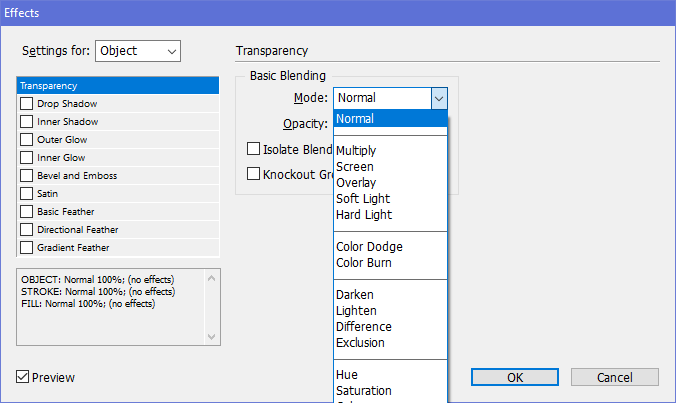Set blending mode to Difference
Screen dimensions: 676x403
pyautogui.click(x=364, y=327)
